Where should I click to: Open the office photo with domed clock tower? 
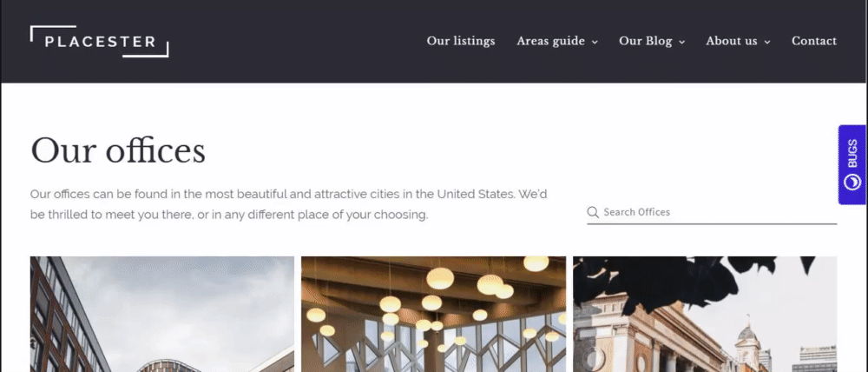tap(705, 314)
